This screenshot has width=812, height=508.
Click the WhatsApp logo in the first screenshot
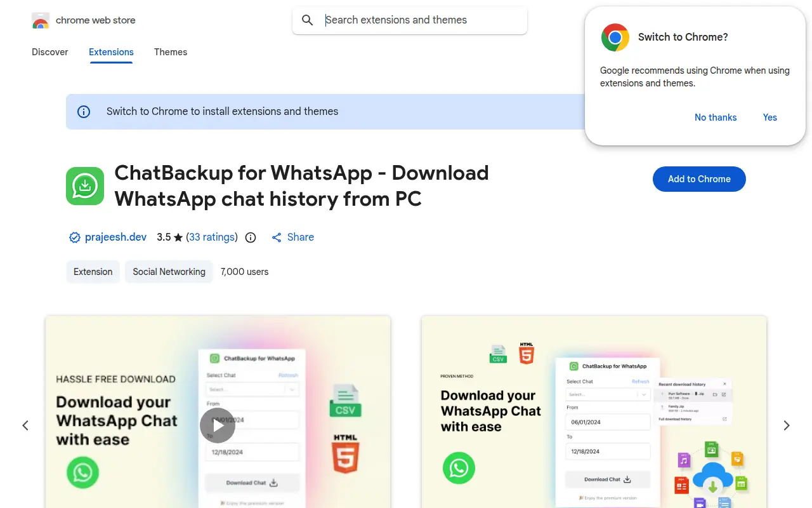pyautogui.click(x=82, y=472)
